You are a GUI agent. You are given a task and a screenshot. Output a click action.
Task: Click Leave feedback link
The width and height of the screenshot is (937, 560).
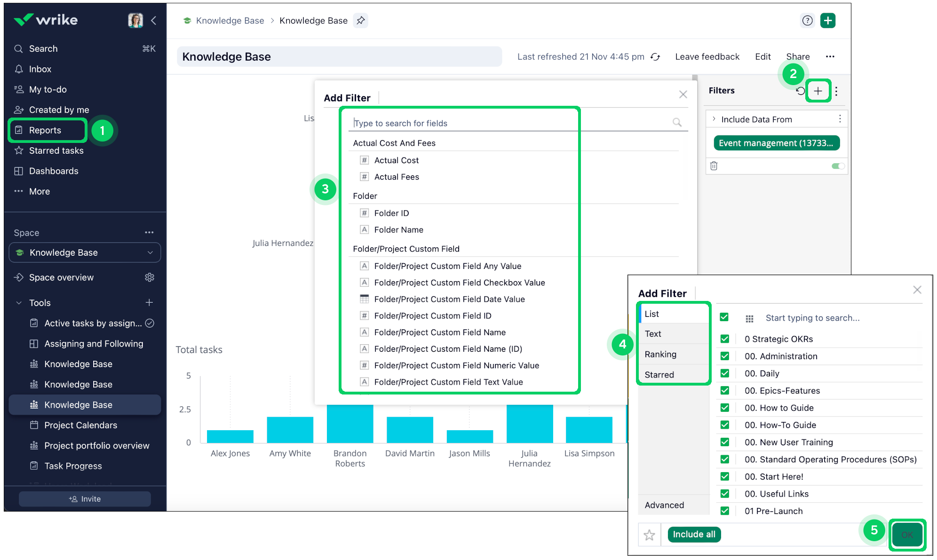(x=707, y=57)
